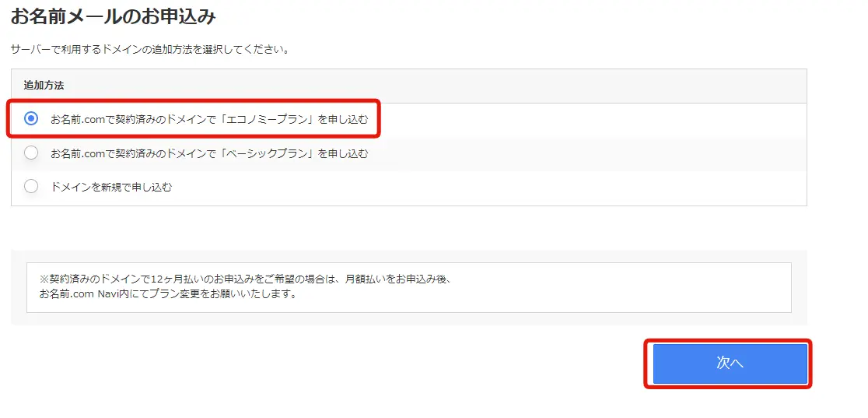Click the エコノミープラン option label text

(x=208, y=119)
